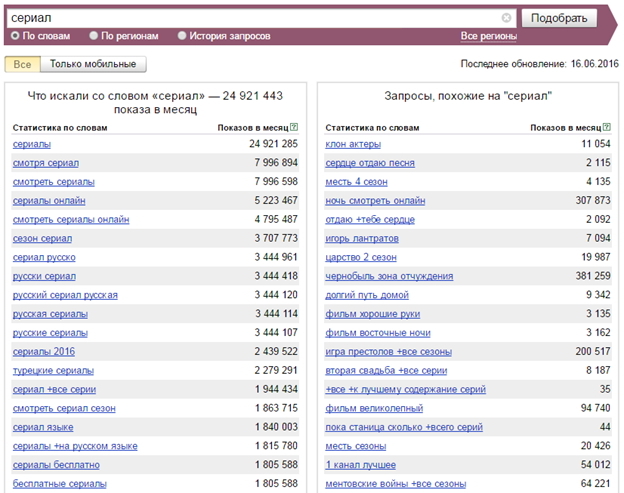624x493 pixels.
Task: Open the 'клон актеры' similar query
Action: [x=353, y=144]
